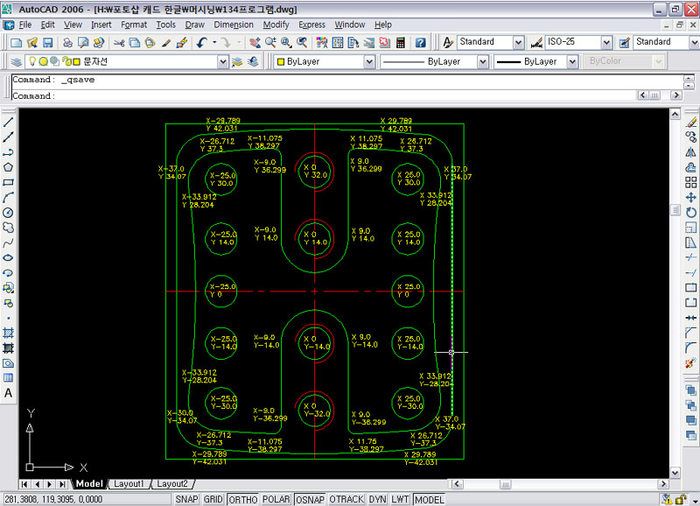The image size is (700, 506).
Task: Toggle LWT lineweight display
Action: (400, 499)
